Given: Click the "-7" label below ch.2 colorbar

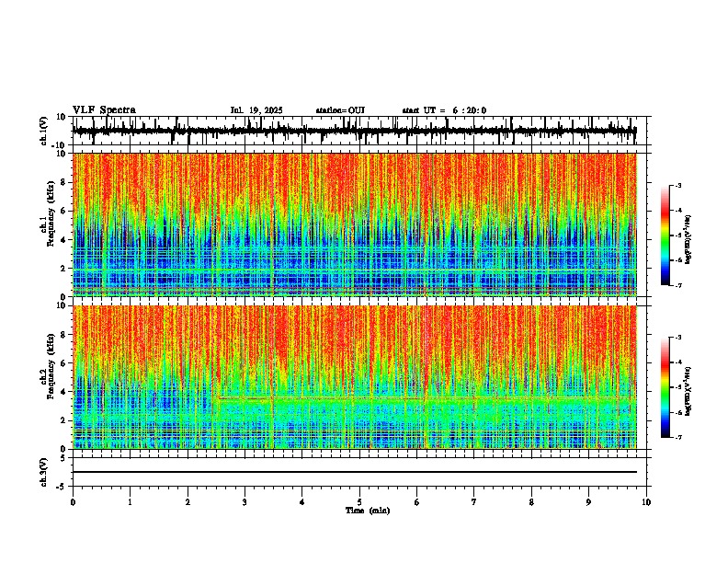Looking at the screenshot, I should (x=677, y=437).
